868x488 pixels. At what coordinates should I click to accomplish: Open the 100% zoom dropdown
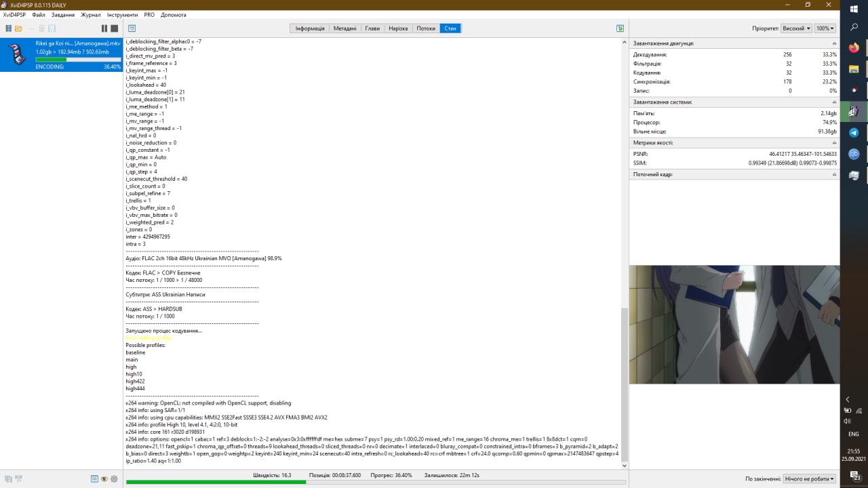pyautogui.click(x=825, y=28)
